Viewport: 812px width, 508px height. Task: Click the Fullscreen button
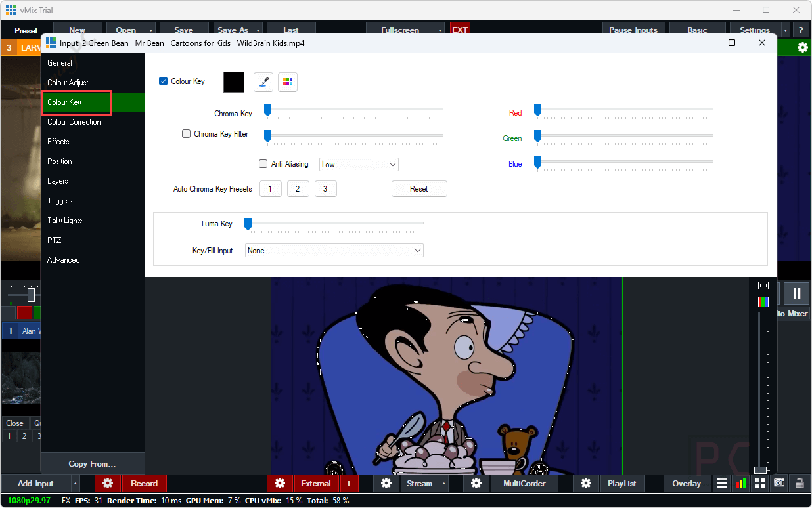[400, 30]
